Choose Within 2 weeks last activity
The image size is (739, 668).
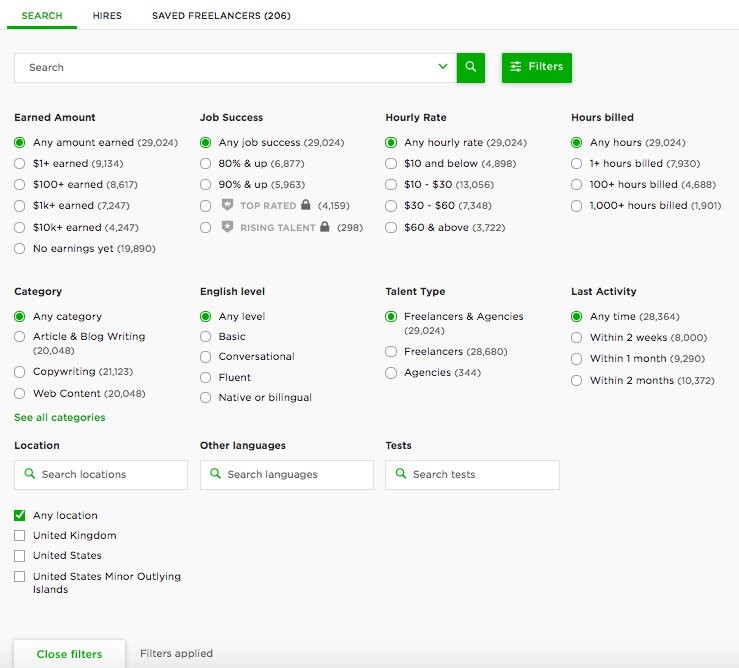tap(576, 338)
